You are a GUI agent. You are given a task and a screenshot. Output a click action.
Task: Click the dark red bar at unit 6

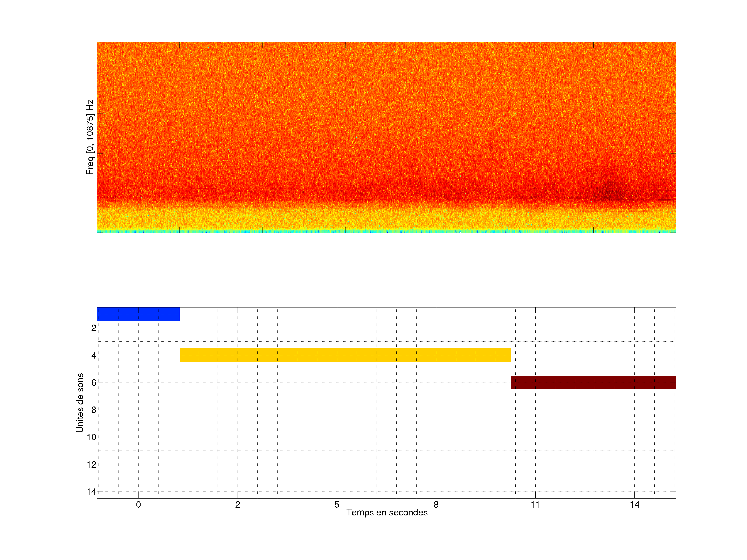[x=593, y=382]
